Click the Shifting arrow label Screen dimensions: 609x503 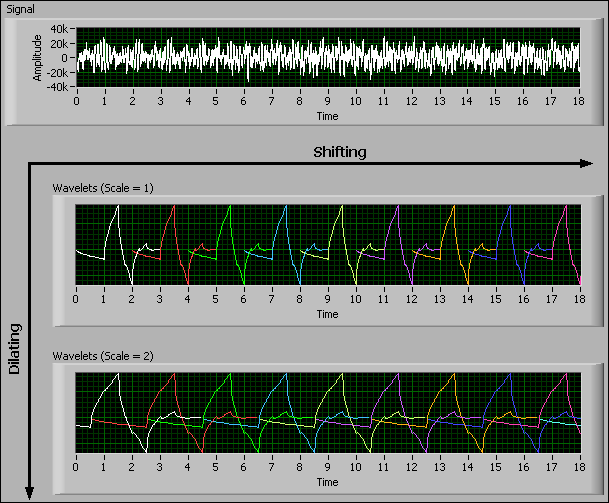[x=340, y=152]
